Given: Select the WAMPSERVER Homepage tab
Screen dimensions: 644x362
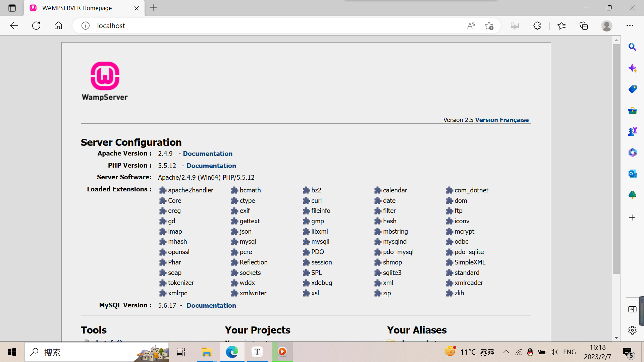Looking at the screenshot, I should click(77, 8).
